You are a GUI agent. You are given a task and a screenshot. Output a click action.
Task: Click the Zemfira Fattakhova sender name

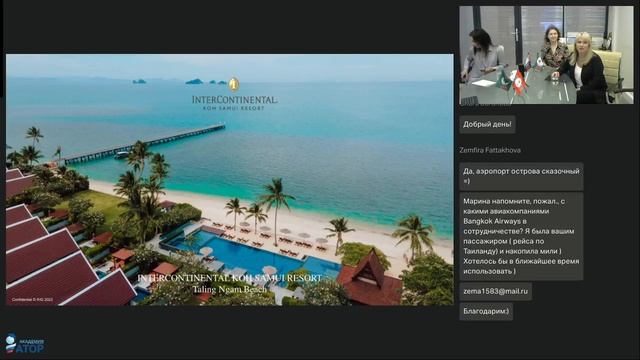click(x=490, y=150)
